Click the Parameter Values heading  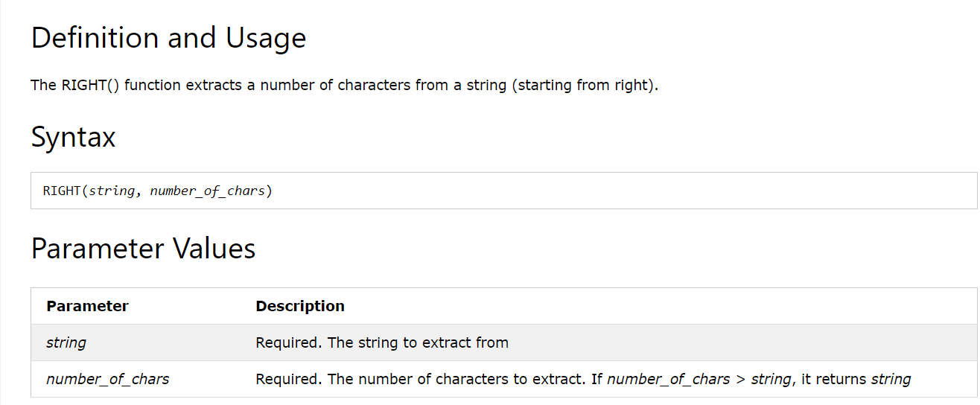144,249
